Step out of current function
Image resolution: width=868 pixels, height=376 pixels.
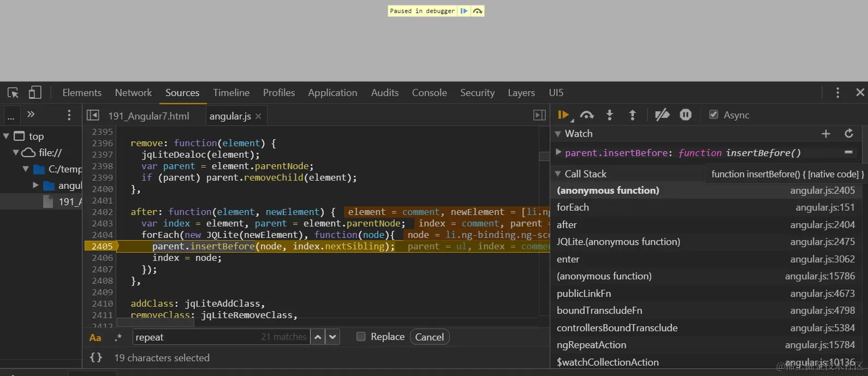(633, 115)
